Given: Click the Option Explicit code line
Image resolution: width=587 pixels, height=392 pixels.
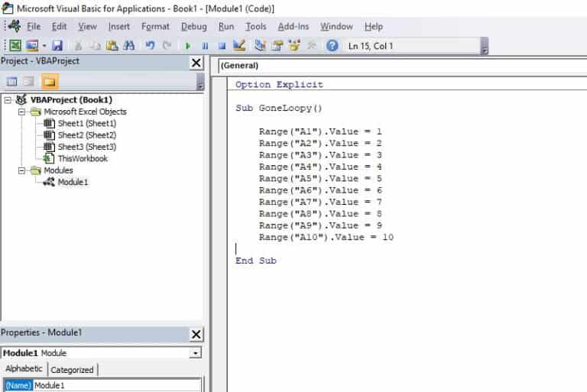Looking at the screenshot, I should [x=279, y=85].
